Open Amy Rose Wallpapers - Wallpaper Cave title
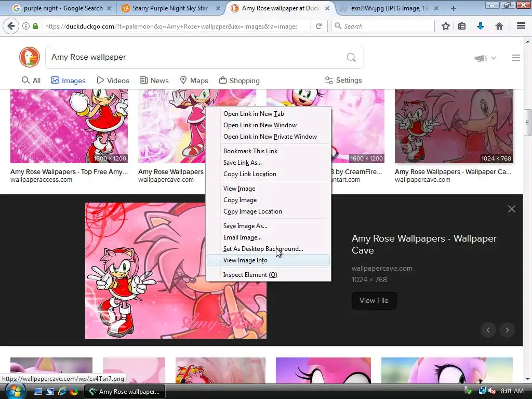 [x=424, y=244]
